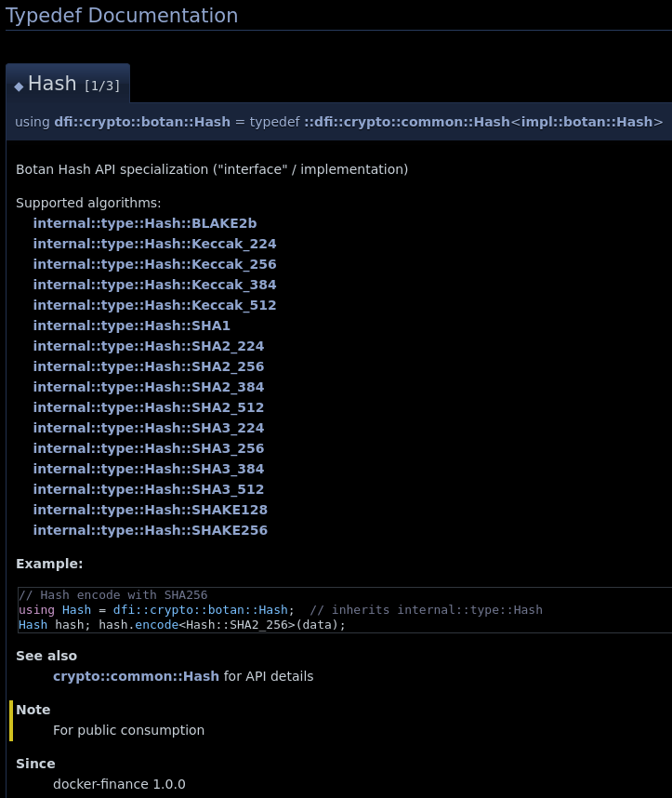
Task: Open the internal::type::Hash::Keccak_384 link
Action: pos(154,285)
